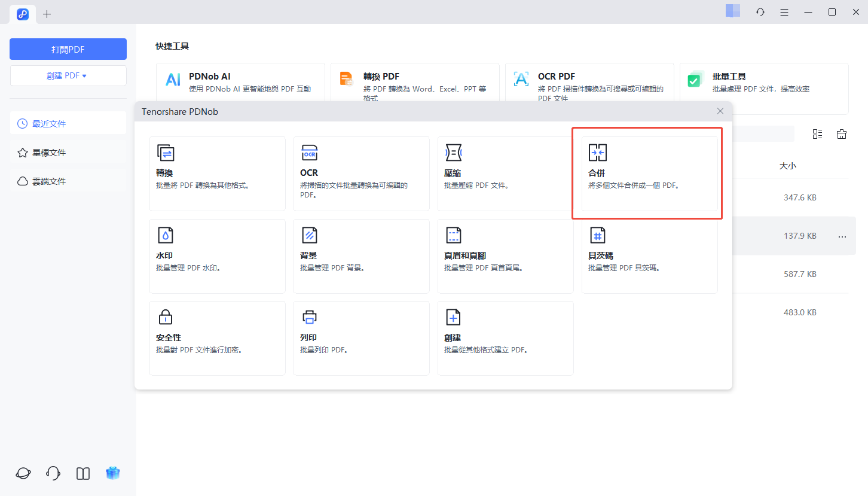Open the PDNob AI quick tool
Image resolution: width=868 pixels, height=496 pixels.
pos(240,83)
